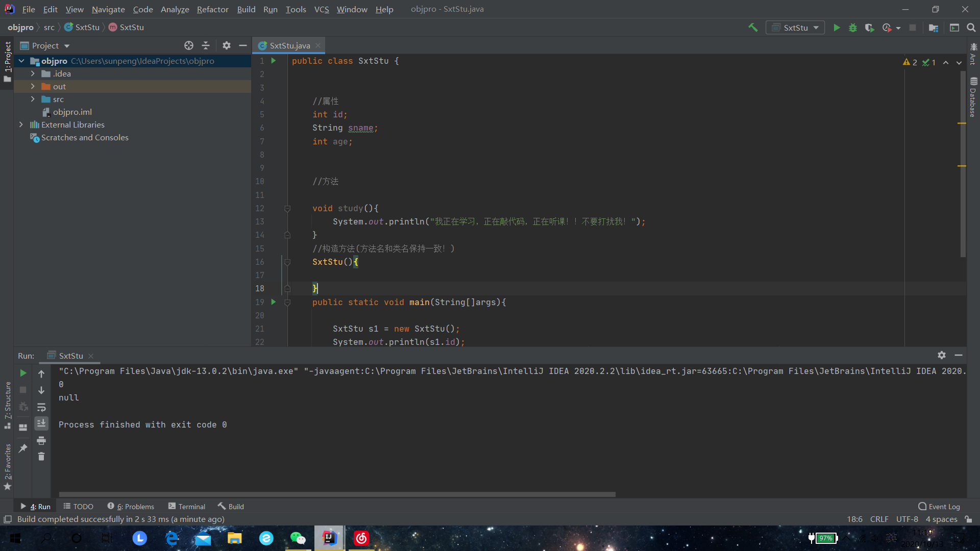
Task: Toggle soft-wrap in Run console
Action: click(x=41, y=407)
